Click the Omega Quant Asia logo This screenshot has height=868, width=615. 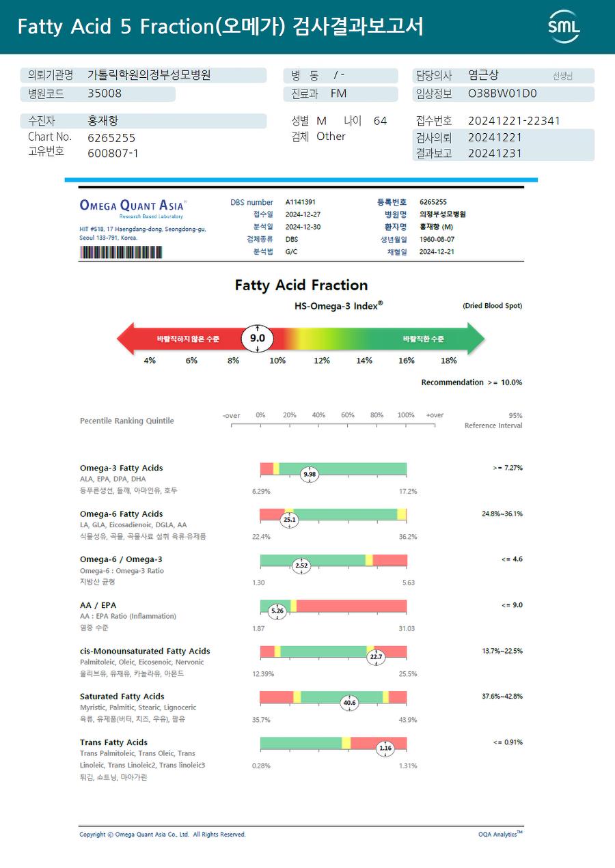coord(133,207)
